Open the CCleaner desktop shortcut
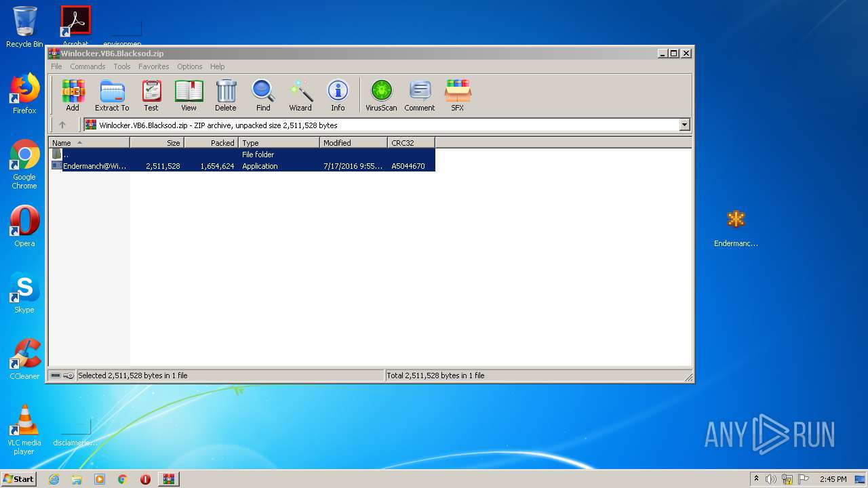868x488 pixels. [24, 359]
